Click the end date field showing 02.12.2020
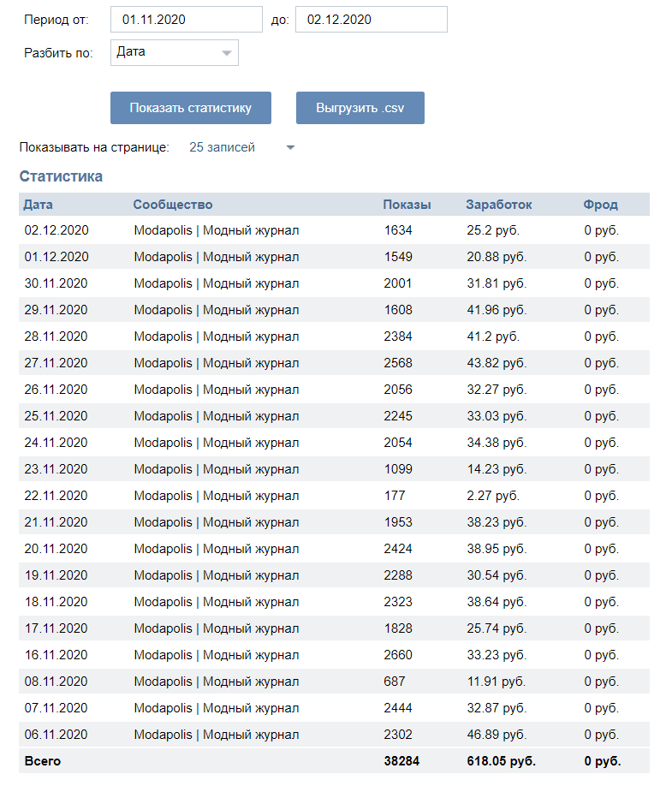This screenshot has height=786, width=672. coord(372,20)
